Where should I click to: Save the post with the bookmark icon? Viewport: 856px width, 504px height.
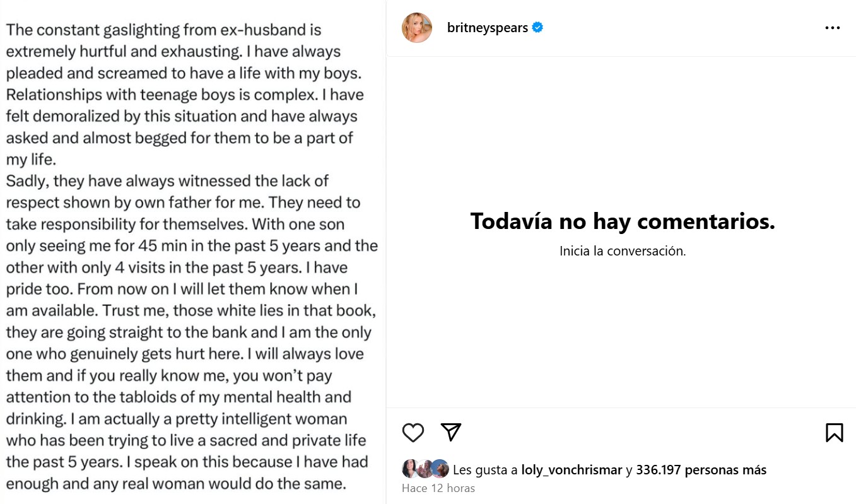834,432
